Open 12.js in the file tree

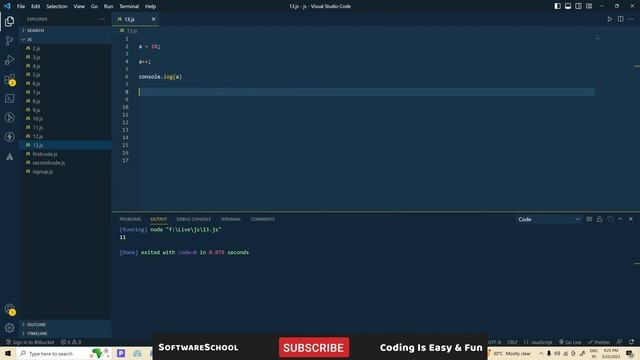click(x=38, y=136)
